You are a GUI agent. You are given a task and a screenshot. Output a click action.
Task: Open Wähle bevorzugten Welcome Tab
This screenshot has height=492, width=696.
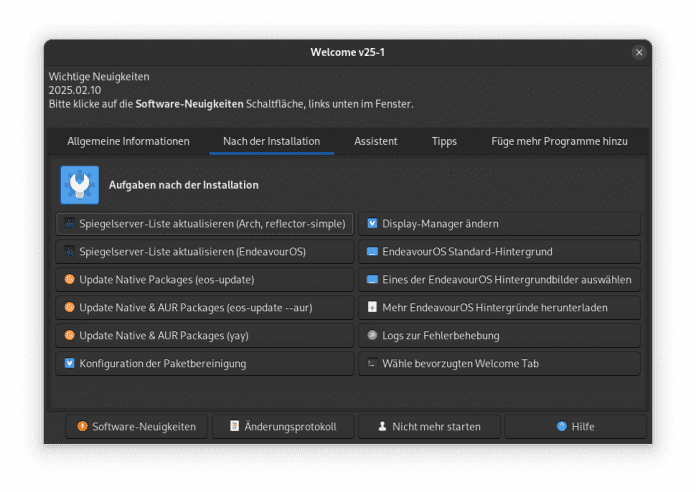(499, 364)
